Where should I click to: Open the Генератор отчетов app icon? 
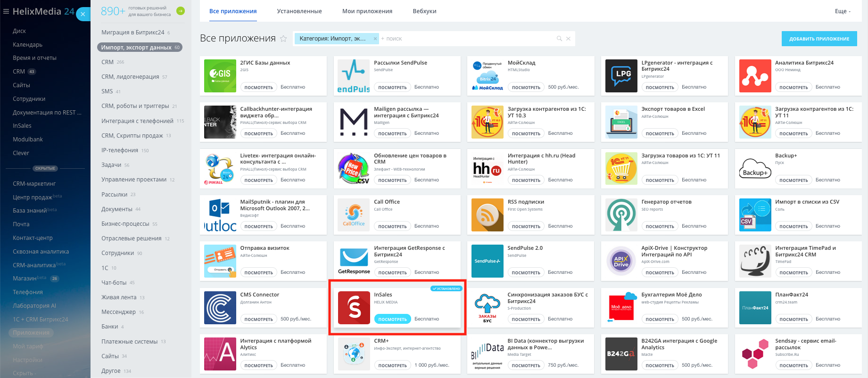coord(621,215)
